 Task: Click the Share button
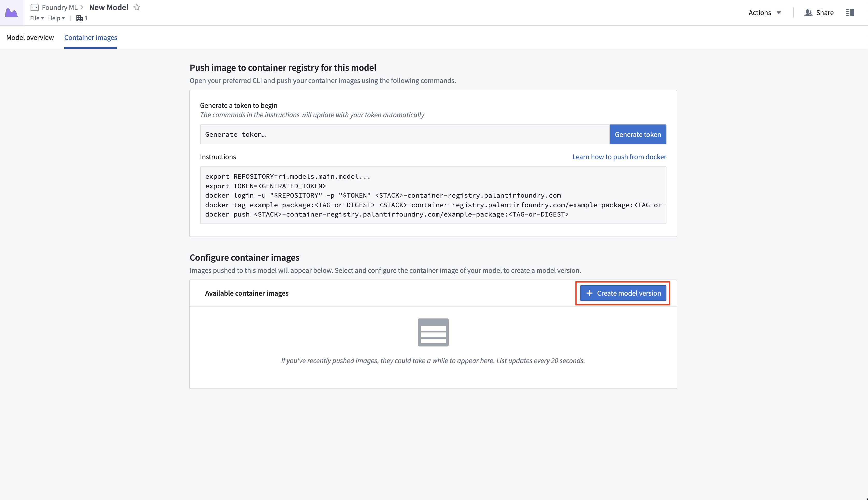click(819, 13)
